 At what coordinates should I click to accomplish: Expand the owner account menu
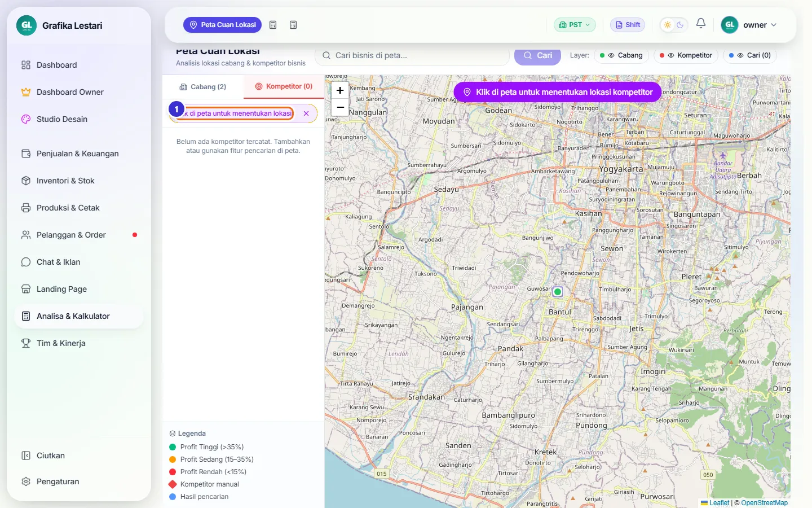(x=749, y=25)
